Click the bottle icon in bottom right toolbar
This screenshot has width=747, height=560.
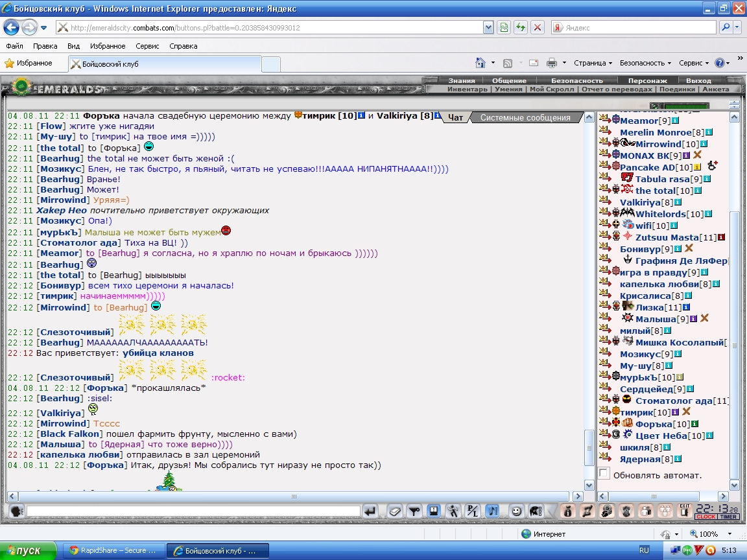click(567, 511)
